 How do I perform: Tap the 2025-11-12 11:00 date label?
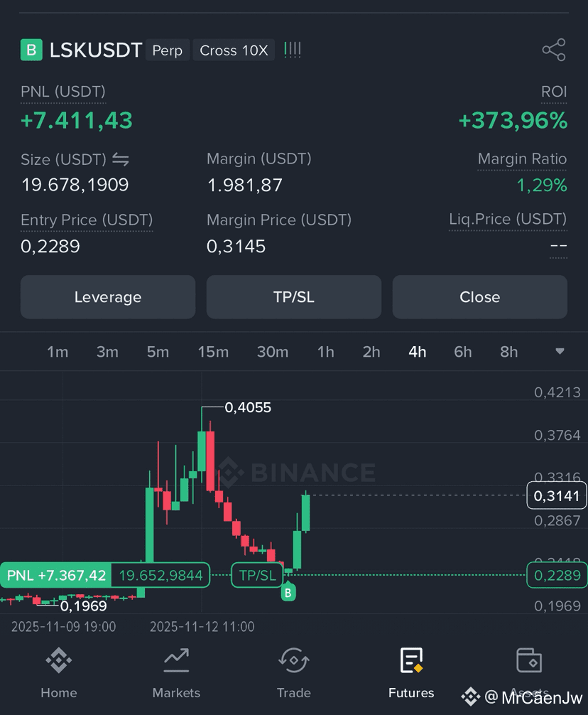click(x=202, y=627)
